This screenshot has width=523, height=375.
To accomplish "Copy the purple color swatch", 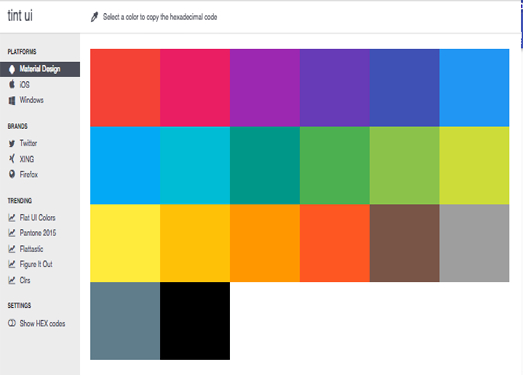I will pyautogui.click(x=265, y=88).
